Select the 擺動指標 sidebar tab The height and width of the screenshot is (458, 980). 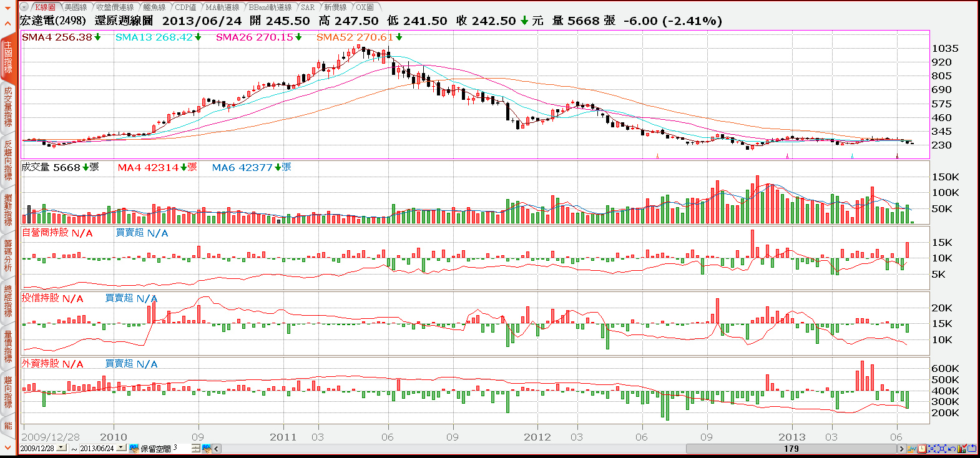pos(7,210)
